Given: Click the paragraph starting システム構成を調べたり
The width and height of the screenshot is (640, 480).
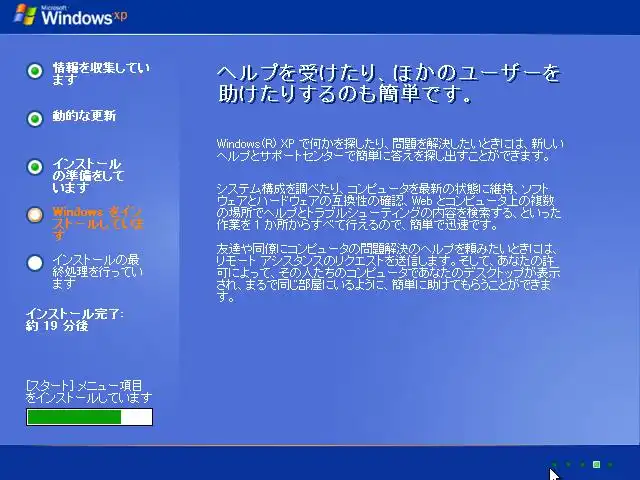Looking at the screenshot, I should click(389, 207).
